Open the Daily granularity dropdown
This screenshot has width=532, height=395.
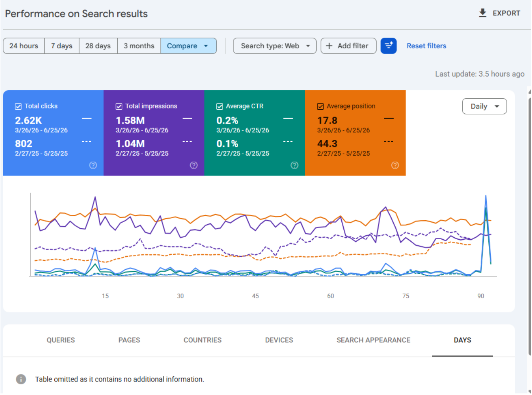click(x=484, y=106)
